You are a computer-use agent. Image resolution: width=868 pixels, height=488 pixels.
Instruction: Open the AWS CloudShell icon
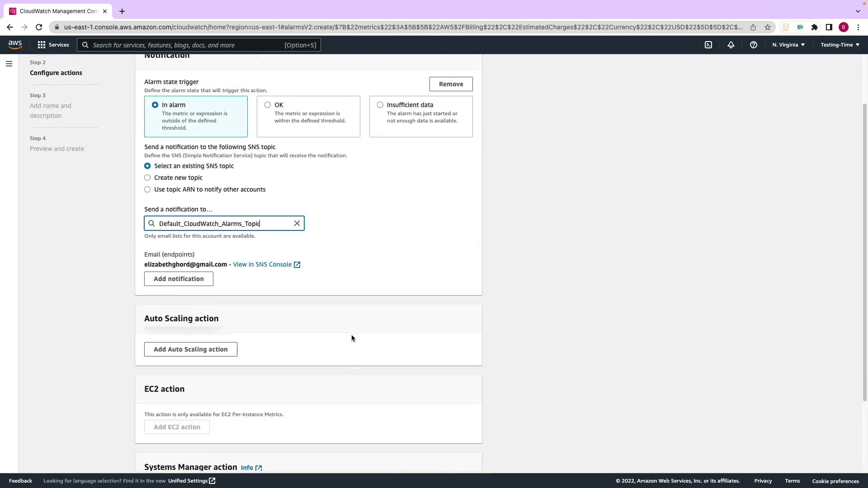708,45
